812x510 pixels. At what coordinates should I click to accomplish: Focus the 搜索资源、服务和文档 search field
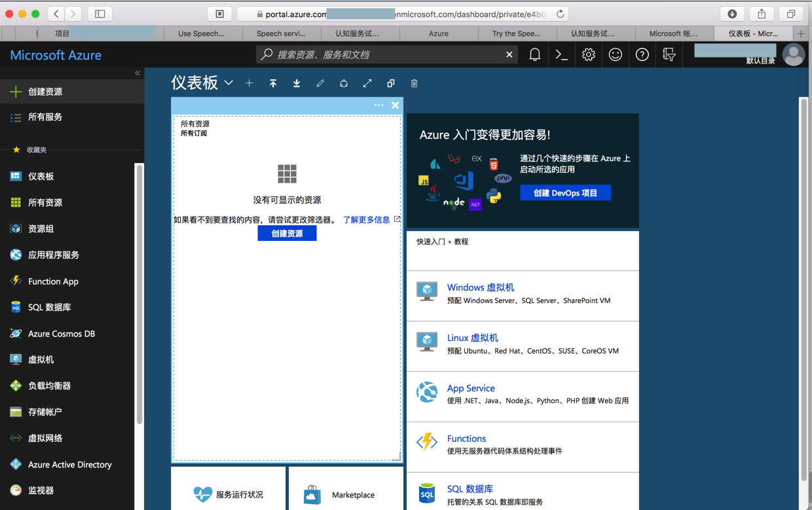(386, 55)
